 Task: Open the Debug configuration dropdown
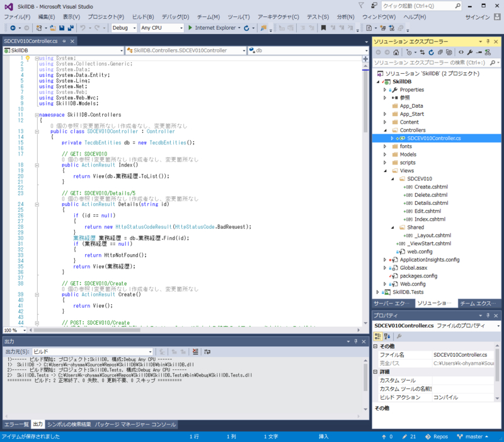pos(124,28)
